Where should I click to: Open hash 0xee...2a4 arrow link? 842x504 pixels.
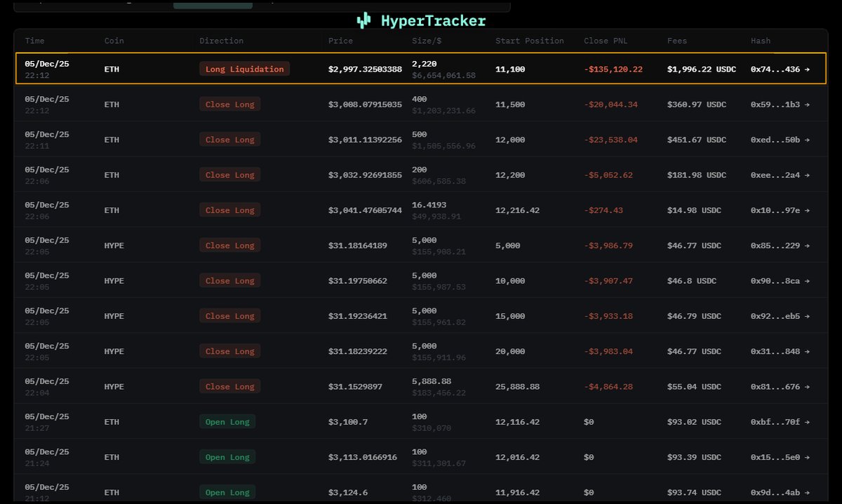780,175
